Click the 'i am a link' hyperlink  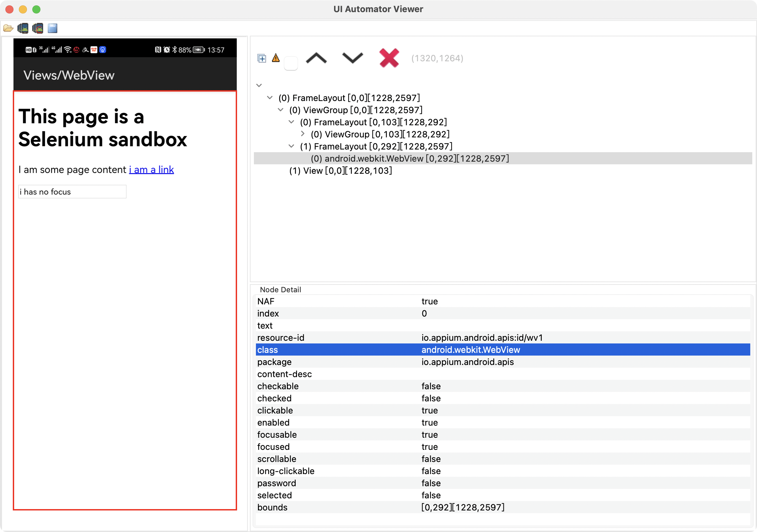click(x=151, y=170)
